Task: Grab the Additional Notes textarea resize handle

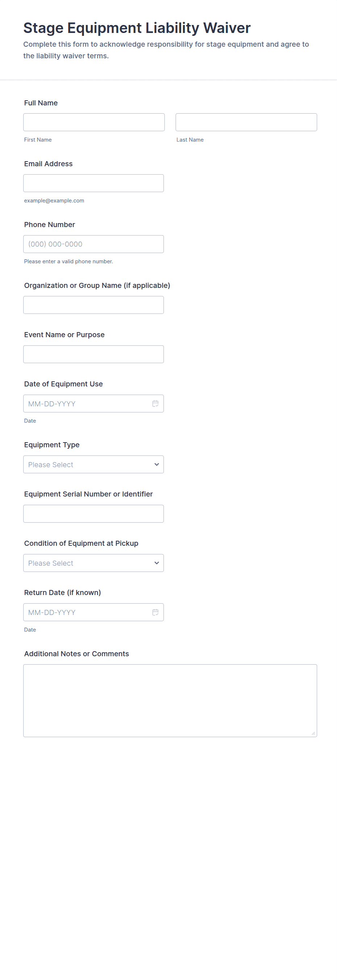Action: coord(313,733)
